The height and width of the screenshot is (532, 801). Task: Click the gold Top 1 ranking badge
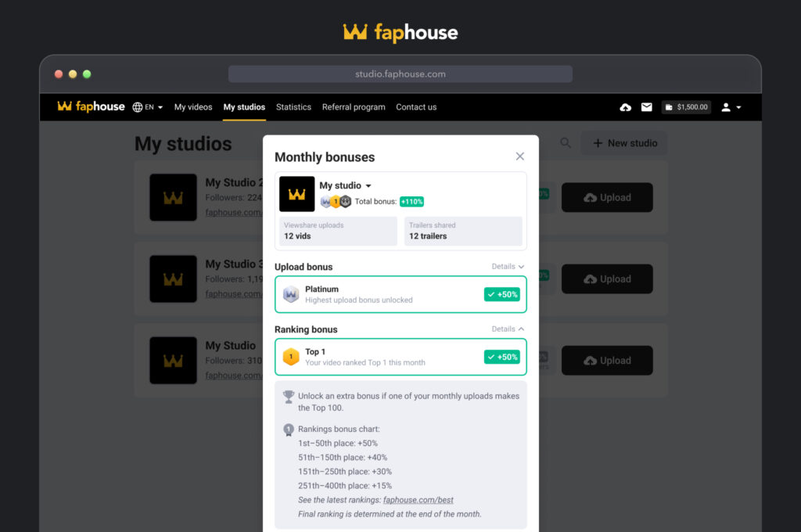tap(291, 357)
